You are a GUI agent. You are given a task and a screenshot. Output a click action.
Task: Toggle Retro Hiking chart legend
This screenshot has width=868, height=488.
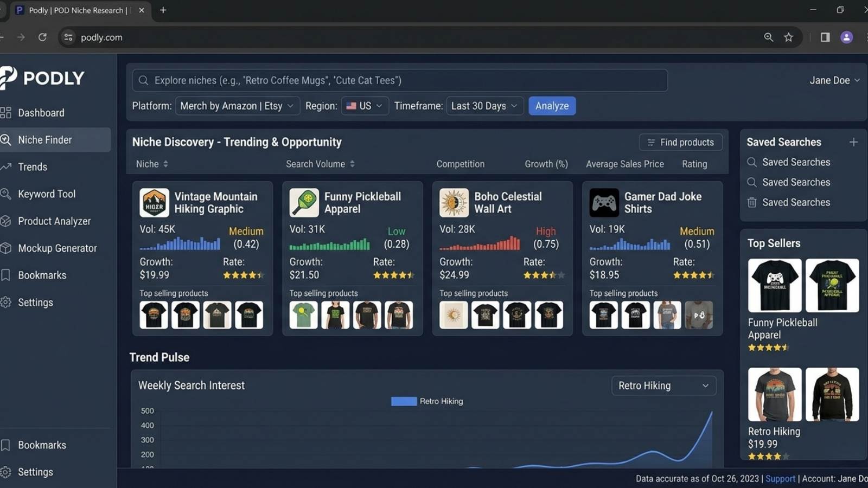[x=427, y=401]
